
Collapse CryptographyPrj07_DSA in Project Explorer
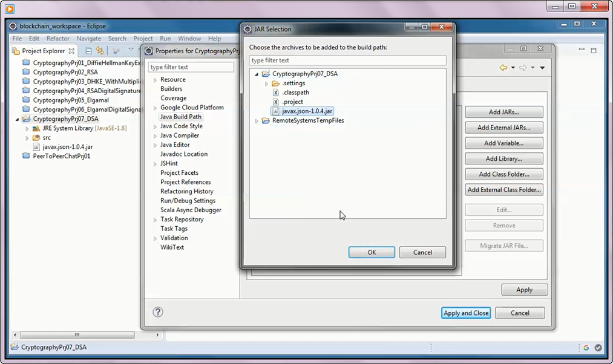point(17,119)
